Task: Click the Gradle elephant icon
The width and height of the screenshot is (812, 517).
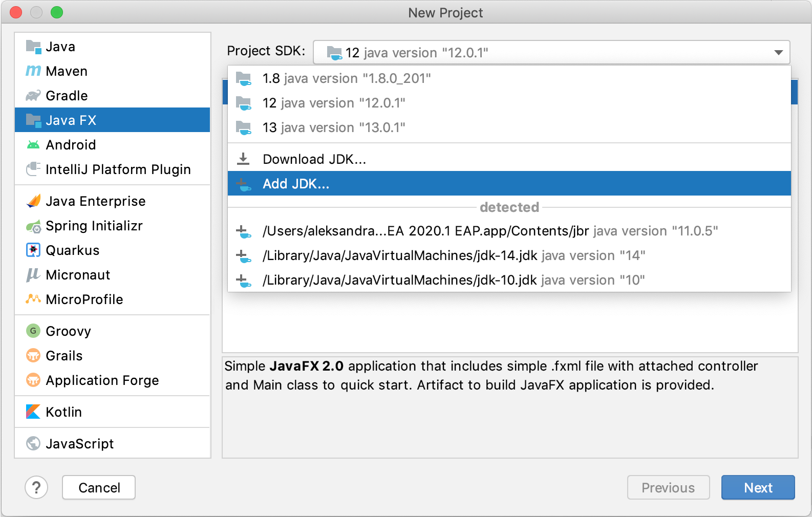Action: coord(33,95)
